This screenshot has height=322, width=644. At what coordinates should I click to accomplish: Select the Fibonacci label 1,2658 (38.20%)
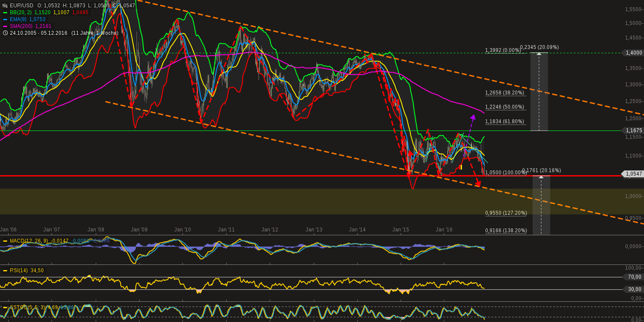point(505,93)
